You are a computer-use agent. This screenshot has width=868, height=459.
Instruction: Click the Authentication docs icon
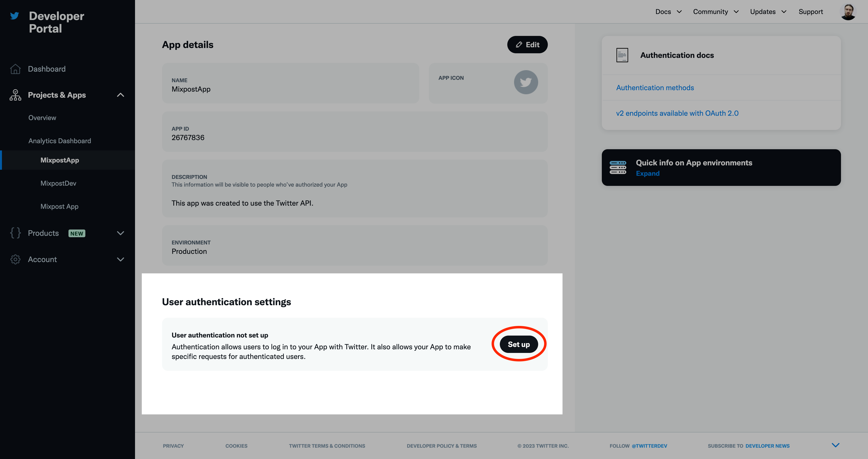[x=622, y=55]
